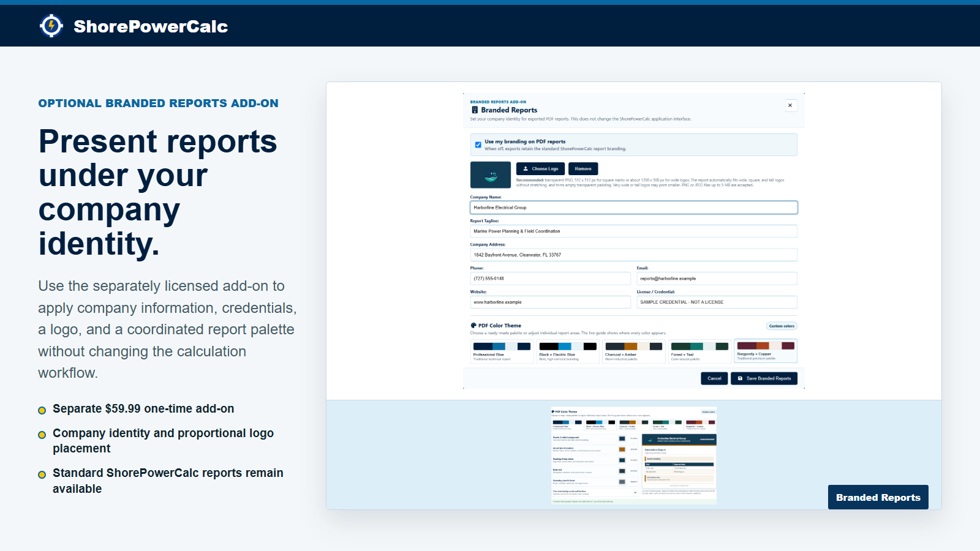Click the lower PDF Color Theme preview thumbnail
Screen dimensions: 980x551
(634, 455)
